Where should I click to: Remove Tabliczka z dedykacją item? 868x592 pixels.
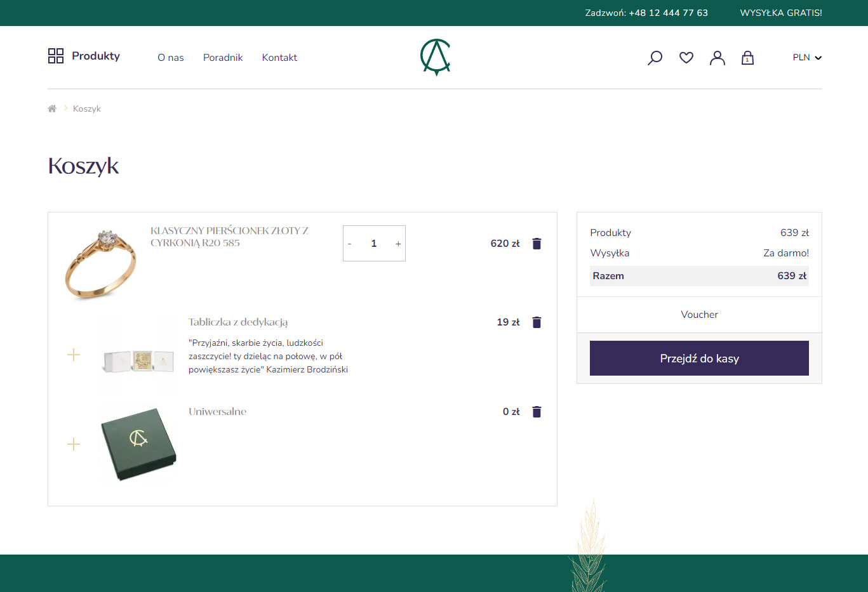click(537, 322)
